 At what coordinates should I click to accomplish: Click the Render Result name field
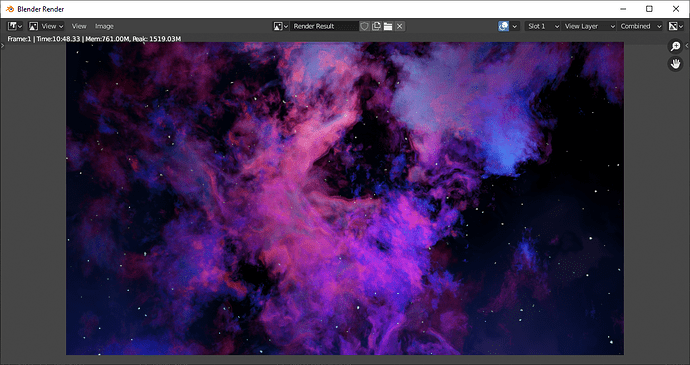point(325,26)
